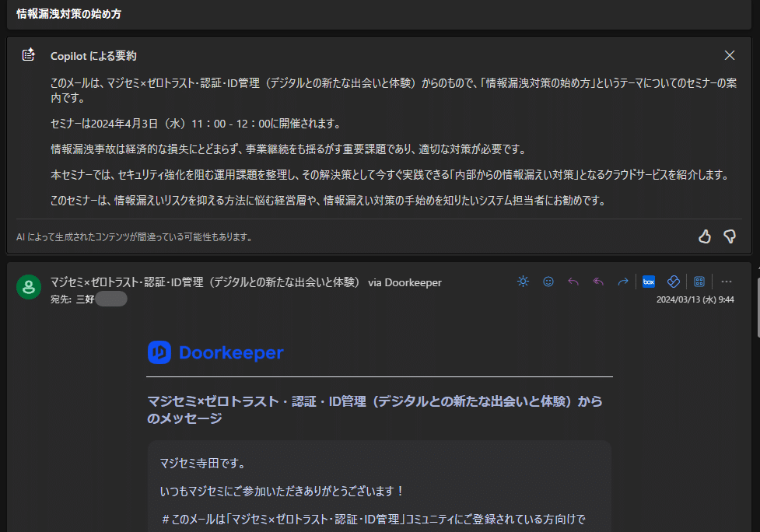This screenshot has width=760, height=532.
Task: Click the AI-generated content disclaimer text
Action: click(x=135, y=237)
